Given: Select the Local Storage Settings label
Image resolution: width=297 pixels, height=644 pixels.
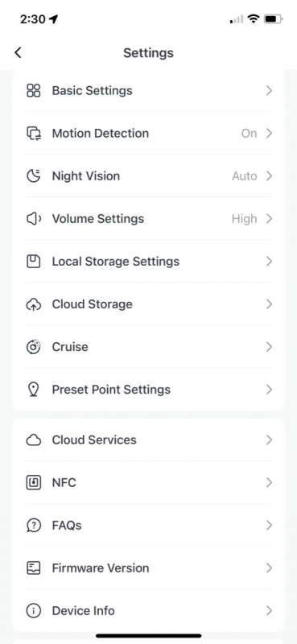Looking at the screenshot, I should click(115, 261).
